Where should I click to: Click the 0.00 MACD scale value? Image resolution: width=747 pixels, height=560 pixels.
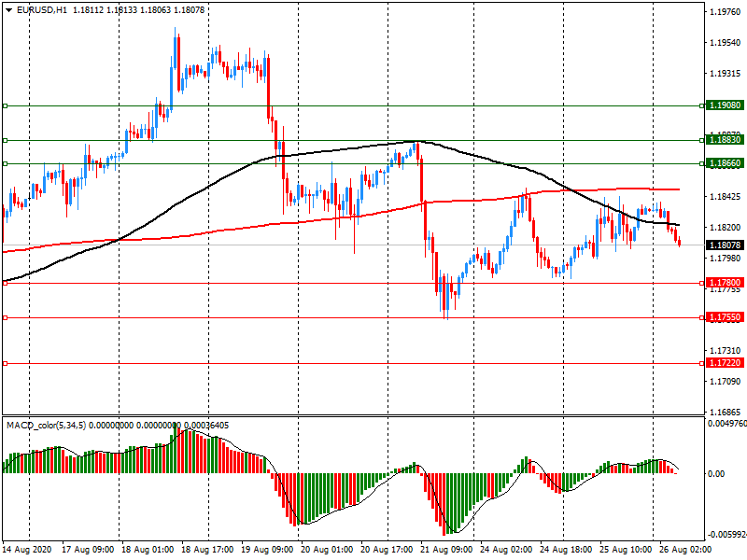coord(716,474)
